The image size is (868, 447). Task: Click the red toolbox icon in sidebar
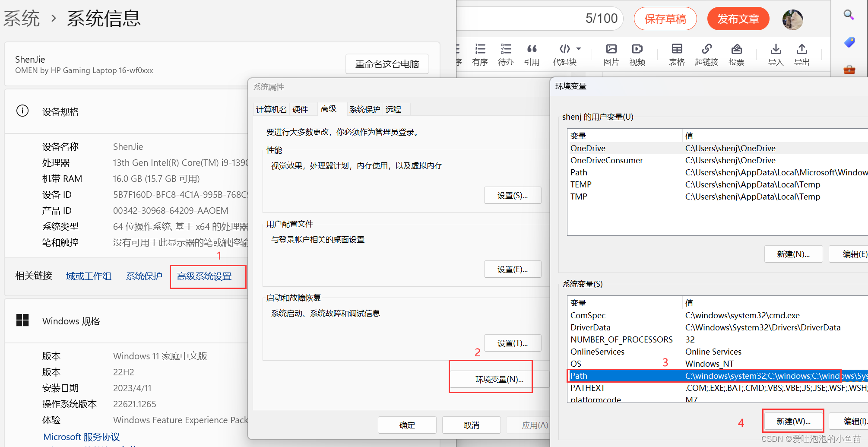coord(849,70)
